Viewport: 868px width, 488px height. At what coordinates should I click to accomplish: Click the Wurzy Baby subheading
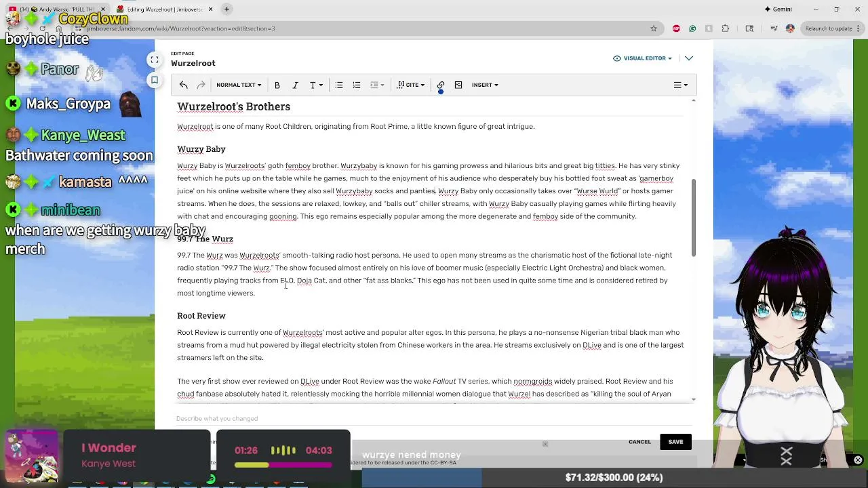coord(201,149)
